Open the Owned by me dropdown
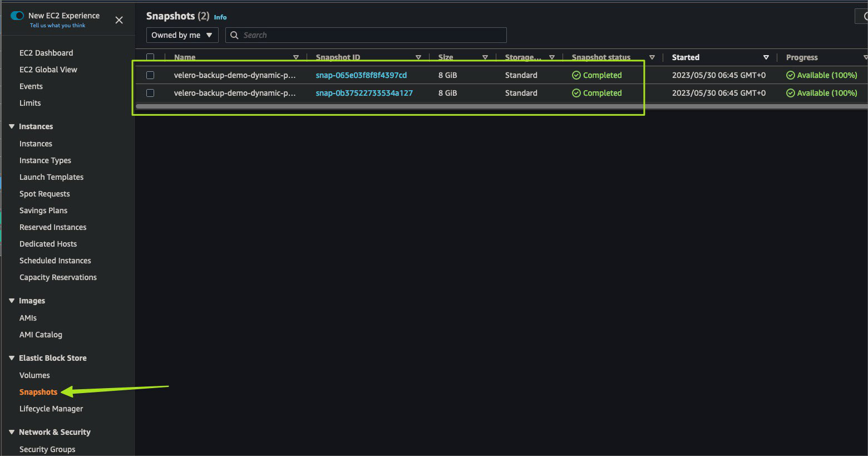The height and width of the screenshot is (456, 868). [182, 35]
